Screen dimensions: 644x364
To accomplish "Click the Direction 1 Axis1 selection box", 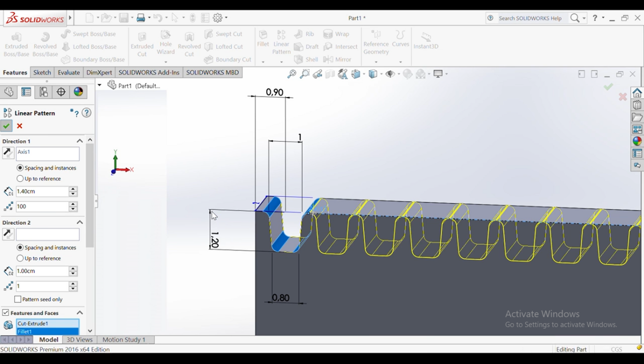I will [x=48, y=154].
